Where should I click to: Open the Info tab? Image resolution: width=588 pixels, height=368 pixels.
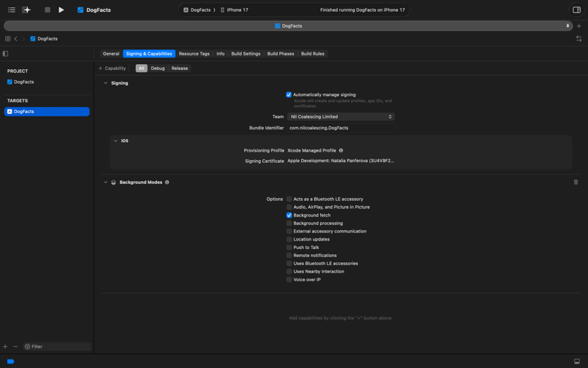coord(220,54)
